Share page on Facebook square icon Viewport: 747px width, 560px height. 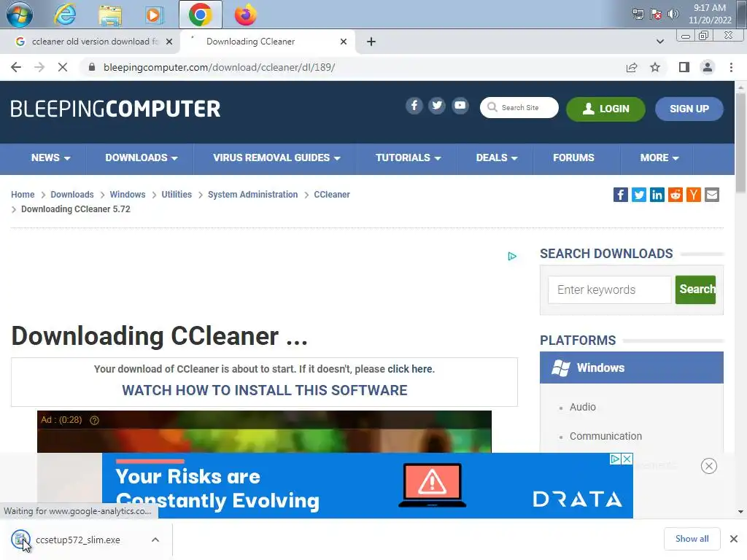click(620, 195)
